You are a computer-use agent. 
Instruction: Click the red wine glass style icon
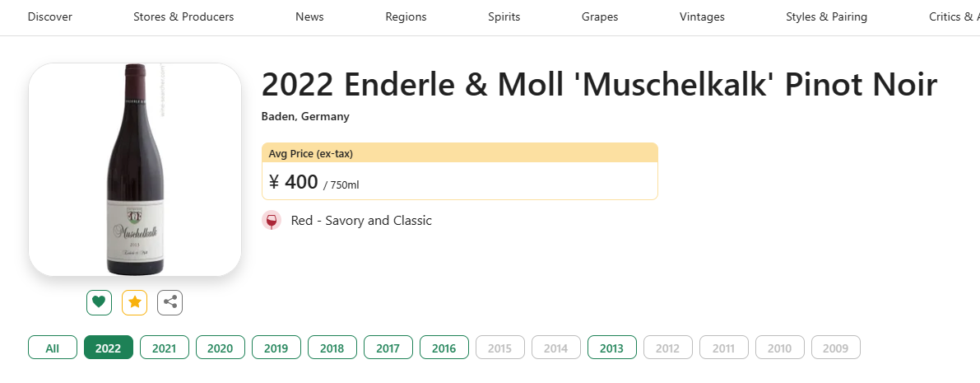[x=272, y=221]
